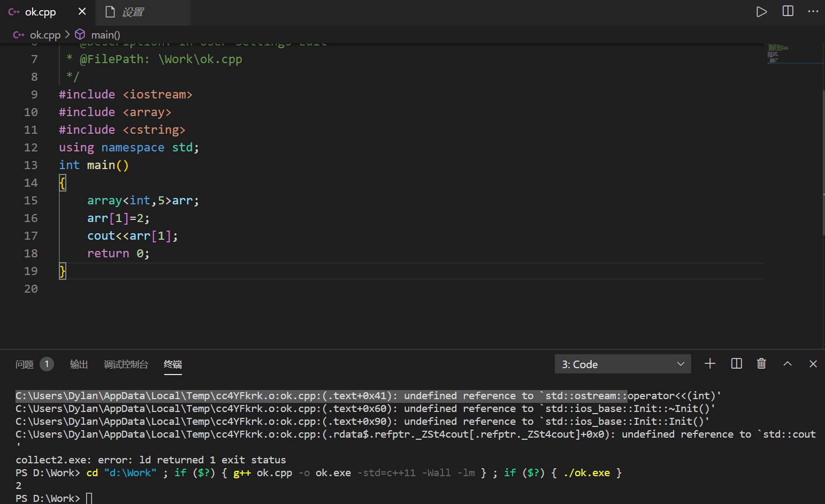Screen dimensions: 825x504
Task: Maximize the panel with the chevron up
Action: coord(788,364)
